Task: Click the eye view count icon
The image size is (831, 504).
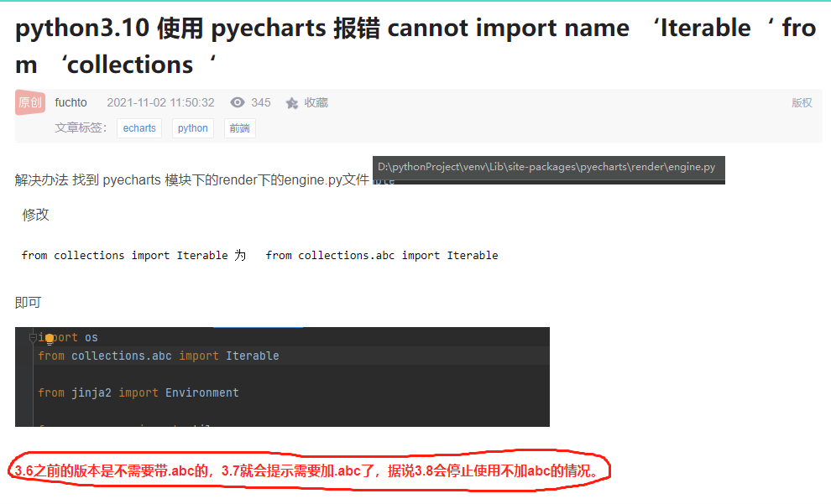Action: click(238, 102)
